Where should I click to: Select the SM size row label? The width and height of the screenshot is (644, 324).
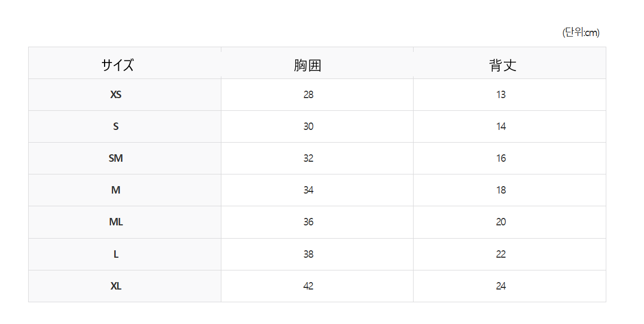click(x=116, y=158)
